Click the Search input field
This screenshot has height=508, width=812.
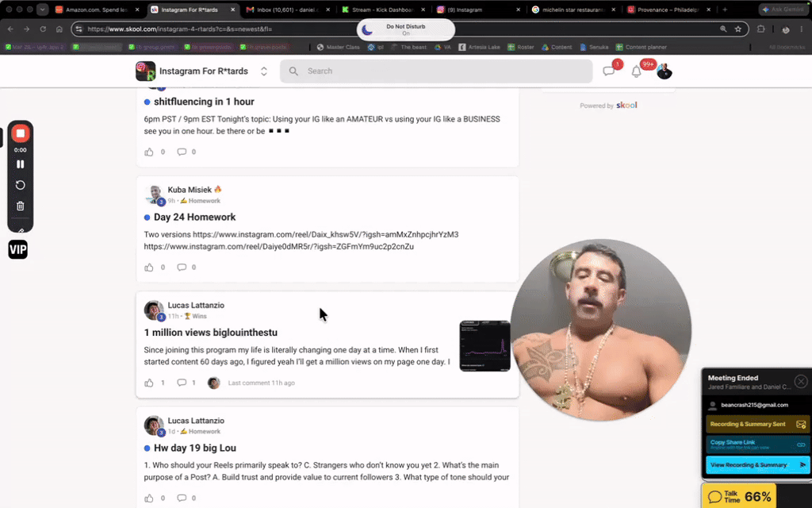436,71
